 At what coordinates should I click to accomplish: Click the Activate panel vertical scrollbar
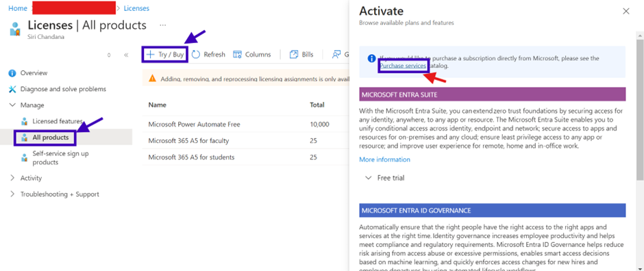[640, 111]
